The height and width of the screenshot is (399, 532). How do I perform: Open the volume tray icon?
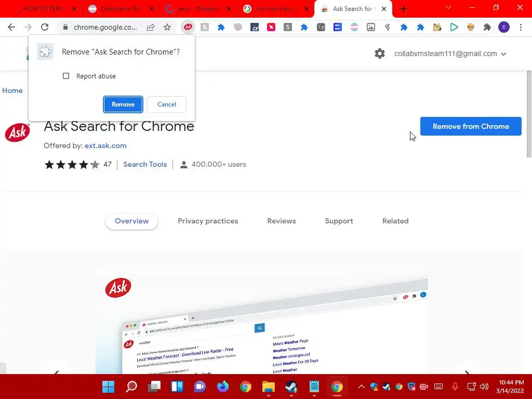484,387
